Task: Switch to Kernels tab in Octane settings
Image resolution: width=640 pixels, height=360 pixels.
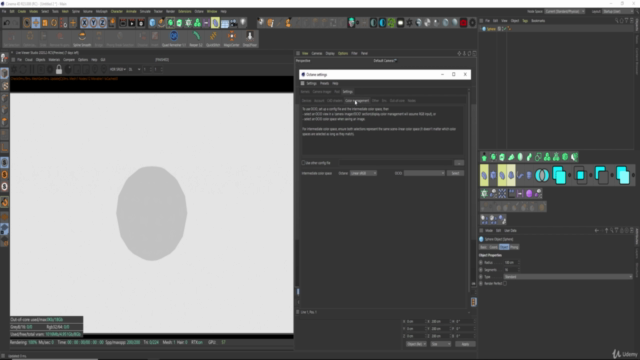Action: (305, 92)
